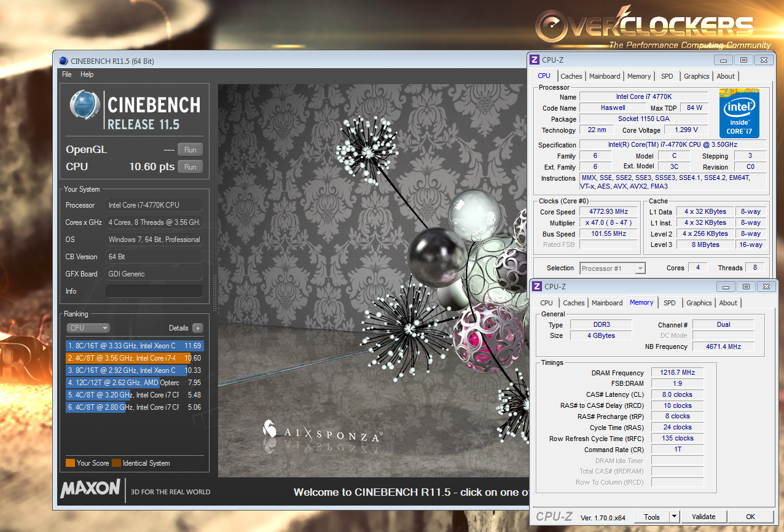Select ranking row 2 Intel Core i7-4 3.56 GHz
The height and width of the screenshot is (532, 784).
(134, 358)
